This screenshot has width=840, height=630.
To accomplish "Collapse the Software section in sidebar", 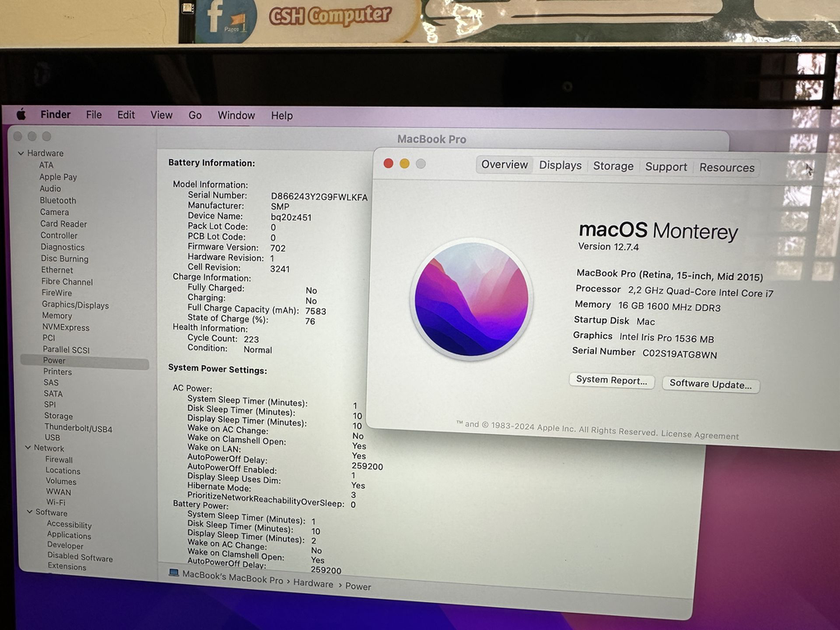I will [29, 513].
